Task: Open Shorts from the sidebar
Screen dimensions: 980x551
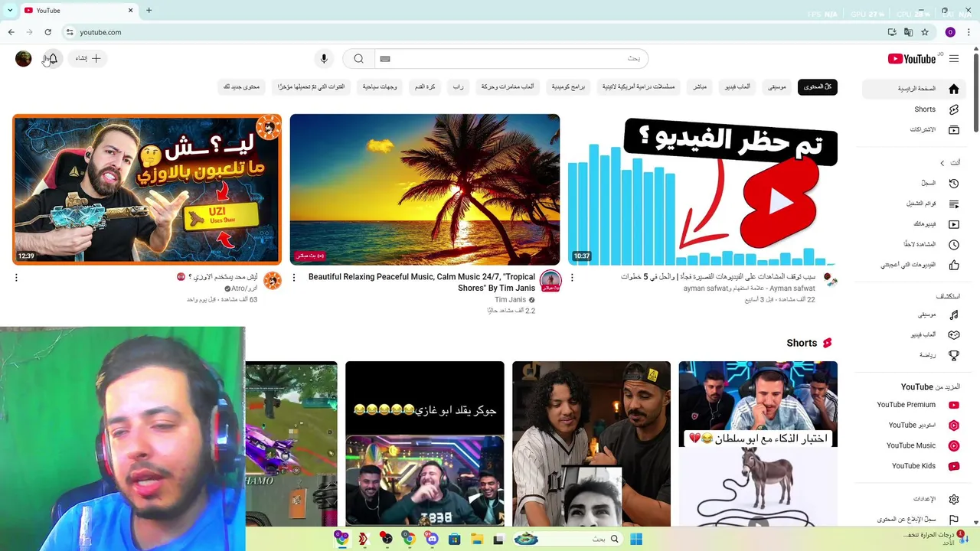Action: (x=915, y=109)
